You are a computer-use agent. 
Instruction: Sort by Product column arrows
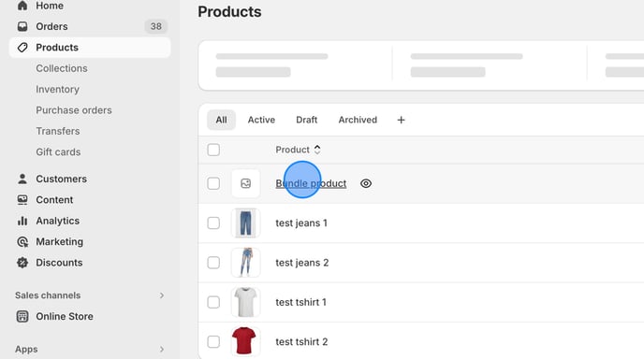coord(317,150)
